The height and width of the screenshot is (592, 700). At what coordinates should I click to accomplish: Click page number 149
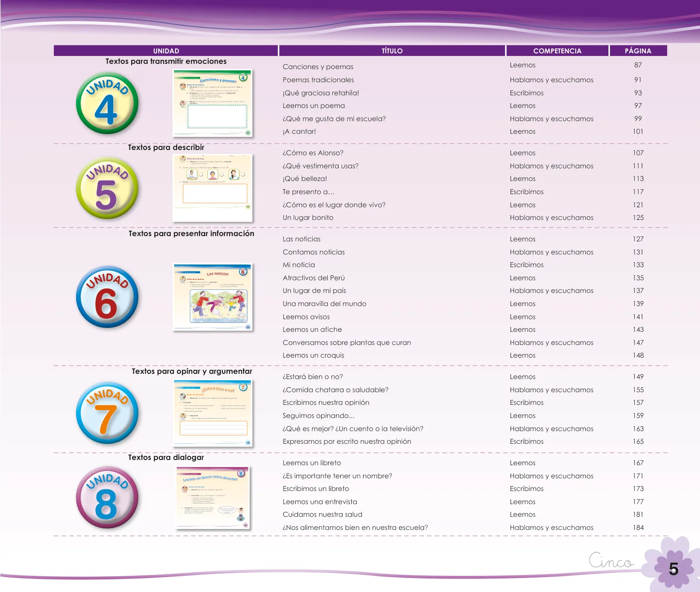(638, 377)
